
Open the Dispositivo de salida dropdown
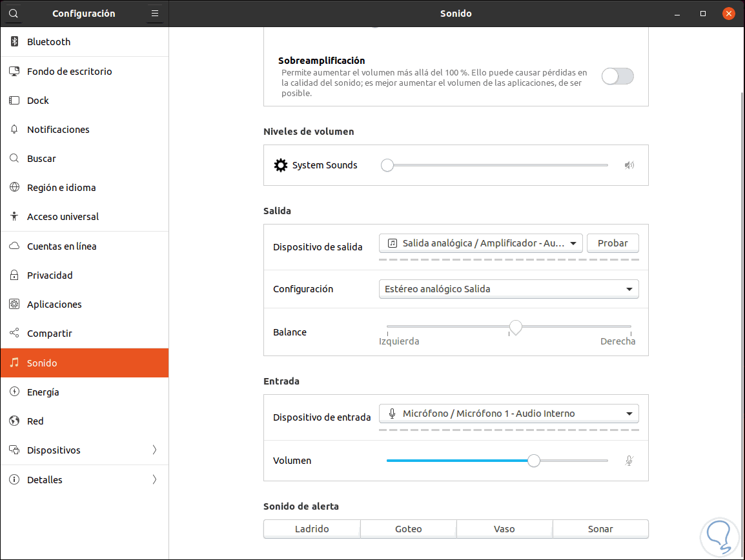click(x=481, y=243)
